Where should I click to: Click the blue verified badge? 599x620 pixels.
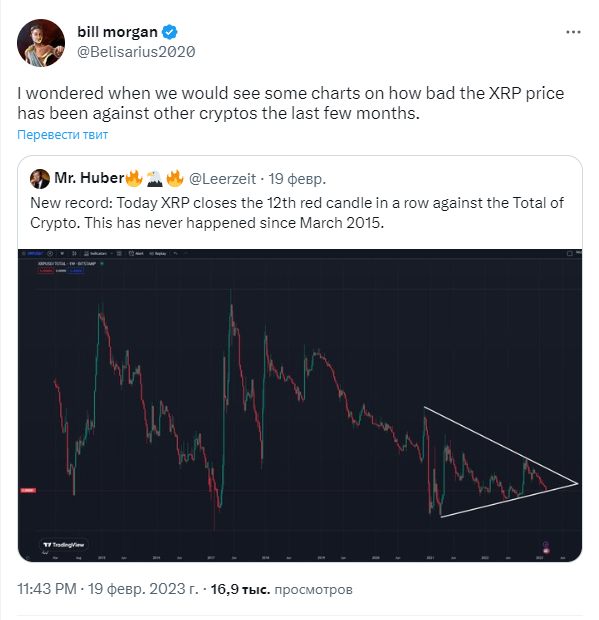click(x=170, y=32)
